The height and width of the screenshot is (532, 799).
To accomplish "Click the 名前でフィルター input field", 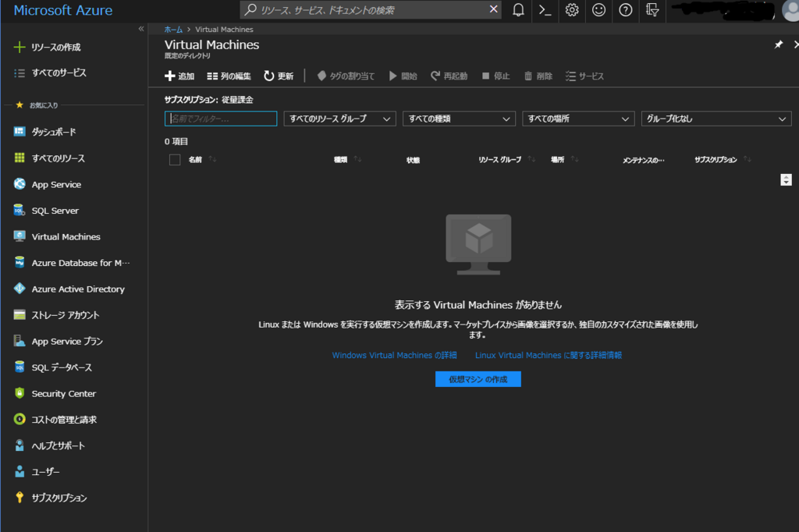I will tap(221, 119).
